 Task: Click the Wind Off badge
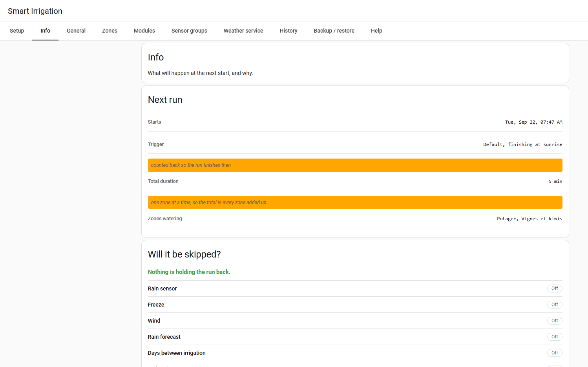click(555, 321)
